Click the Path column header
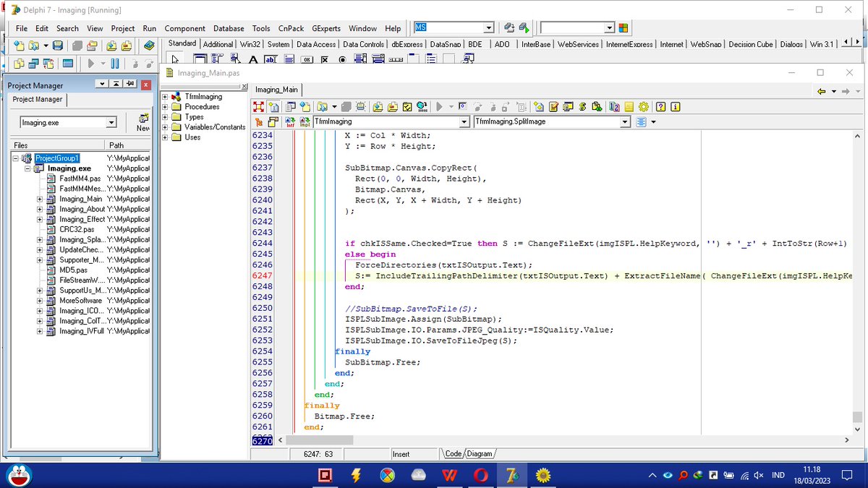 tap(127, 145)
